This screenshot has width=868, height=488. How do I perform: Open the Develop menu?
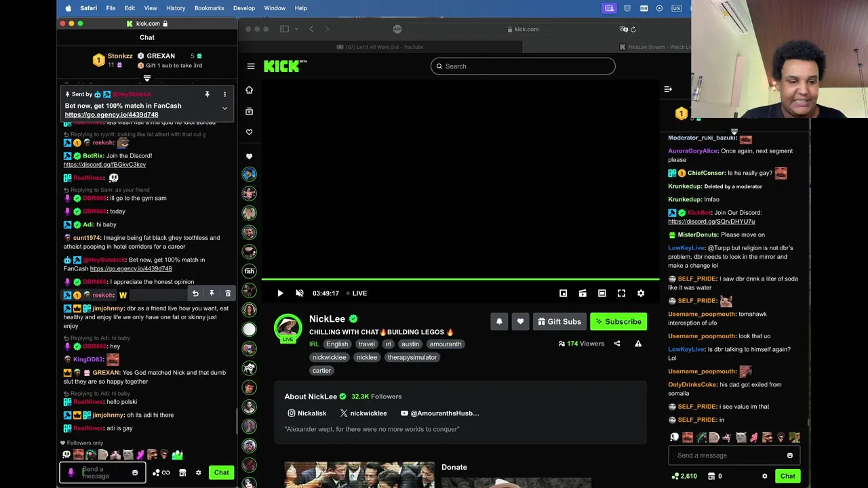coord(244,8)
